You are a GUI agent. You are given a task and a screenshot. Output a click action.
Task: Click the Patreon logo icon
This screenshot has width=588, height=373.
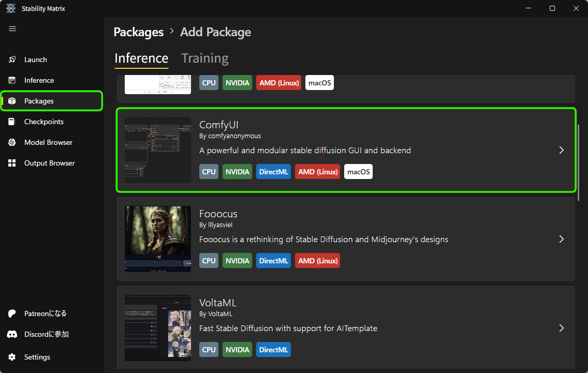tap(12, 314)
